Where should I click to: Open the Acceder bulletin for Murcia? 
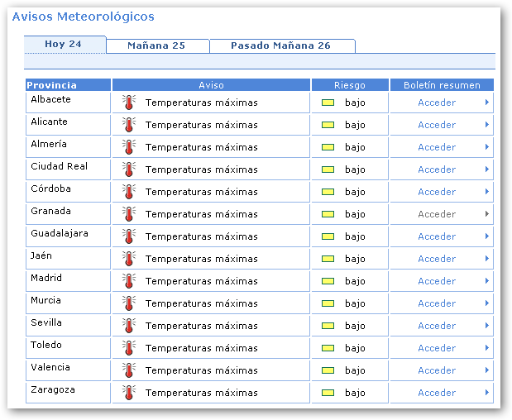(437, 303)
